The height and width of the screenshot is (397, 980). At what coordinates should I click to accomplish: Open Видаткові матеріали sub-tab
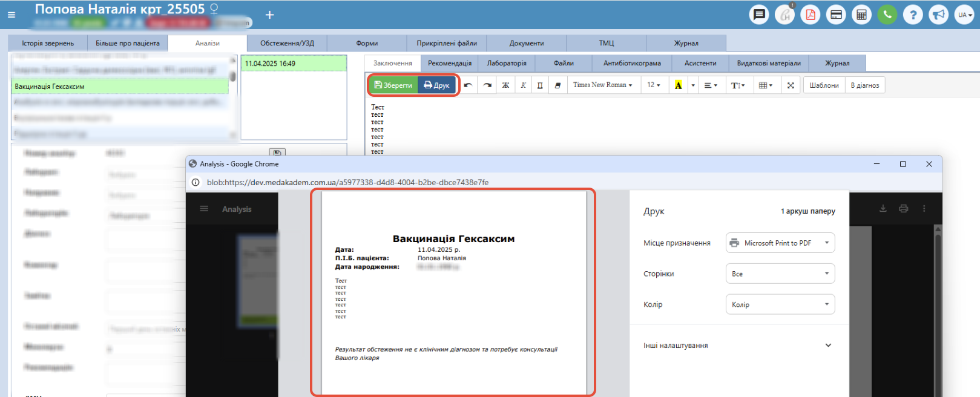[769, 63]
